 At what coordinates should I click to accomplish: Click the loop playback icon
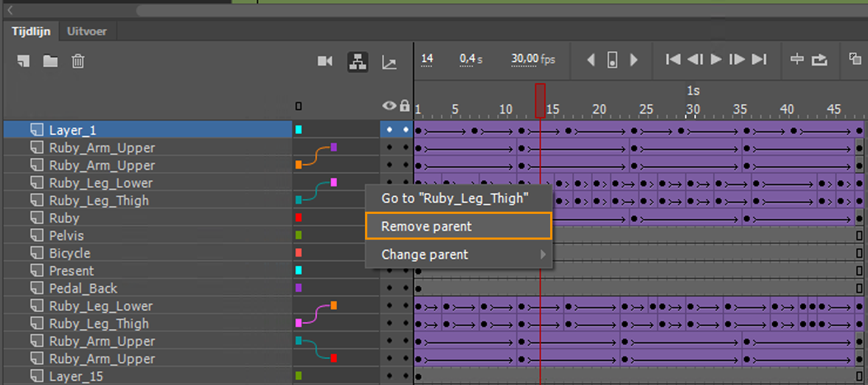tap(819, 60)
